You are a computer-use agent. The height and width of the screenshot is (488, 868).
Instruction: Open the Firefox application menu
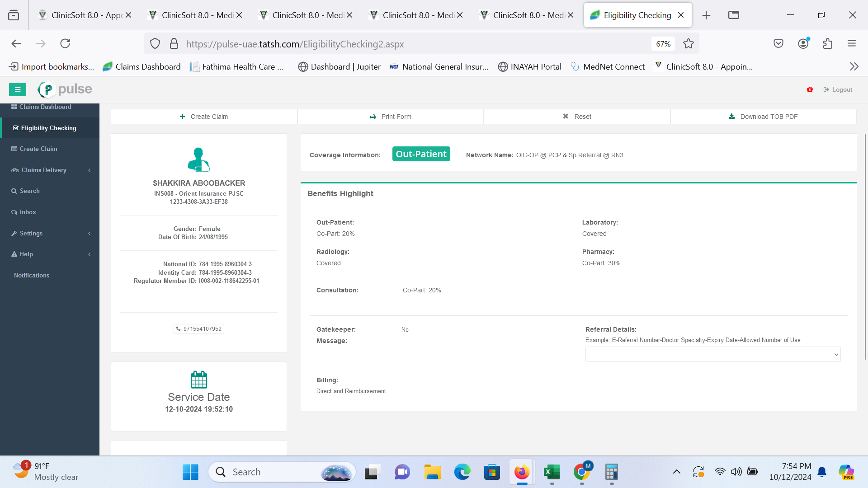click(x=852, y=44)
